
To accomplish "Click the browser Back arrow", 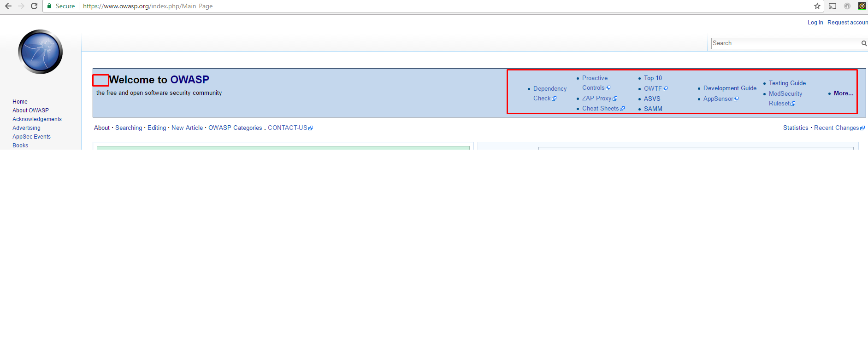I will [8, 6].
